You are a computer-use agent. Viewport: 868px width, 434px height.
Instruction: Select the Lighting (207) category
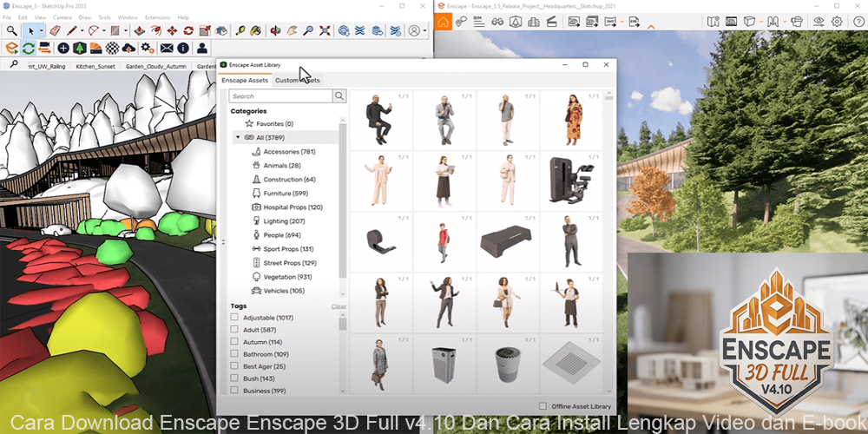pos(279,220)
